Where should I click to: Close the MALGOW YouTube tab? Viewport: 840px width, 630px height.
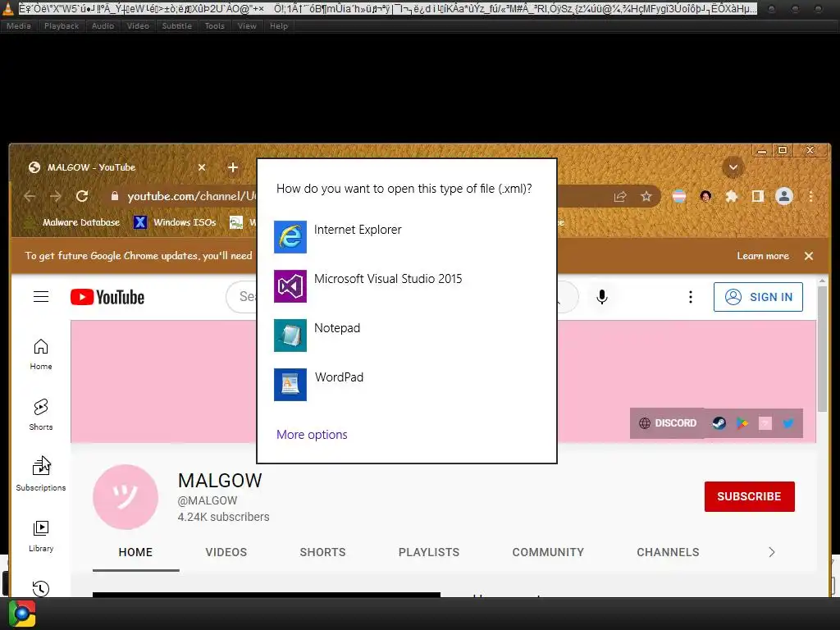click(202, 167)
